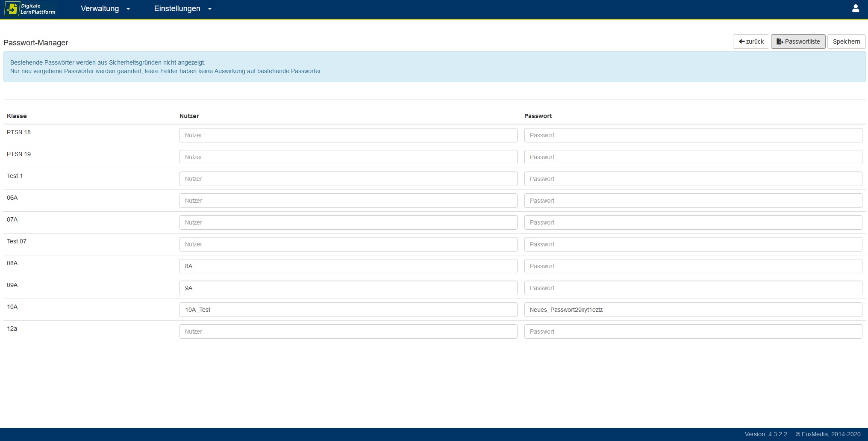The width and height of the screenshot is (868, 441).
Task: Focus the Nutzer field for Test 1
Action: (348, 179)
